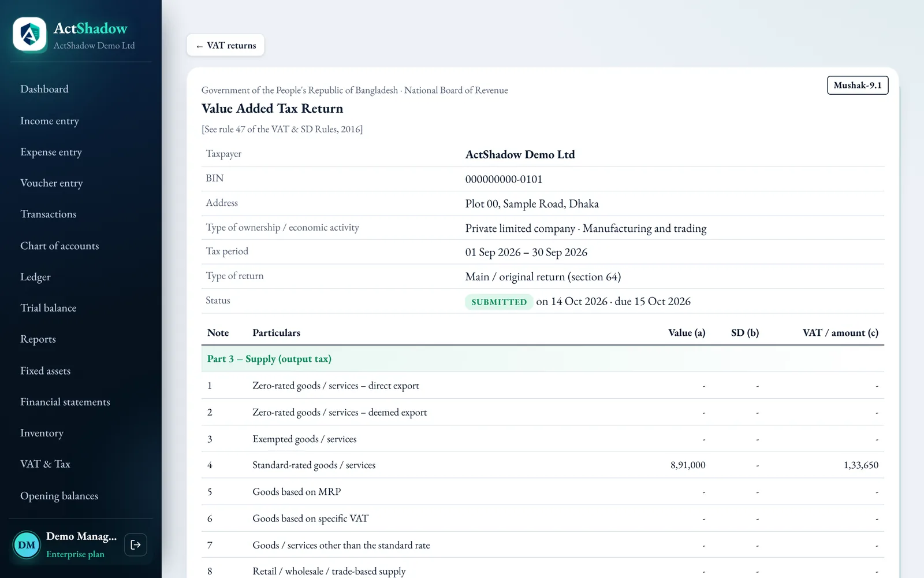This screenshot has height=578, width=924.
Task: Click the ActShadow shield logo icon
Action: click(x=29, y=35)
